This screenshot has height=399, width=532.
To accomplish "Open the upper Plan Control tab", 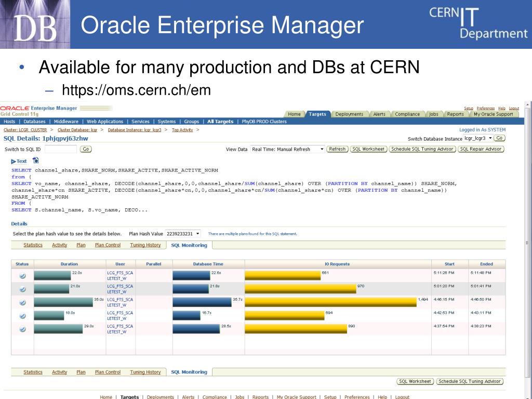I will pyautogui.click(x=108, y=245).
